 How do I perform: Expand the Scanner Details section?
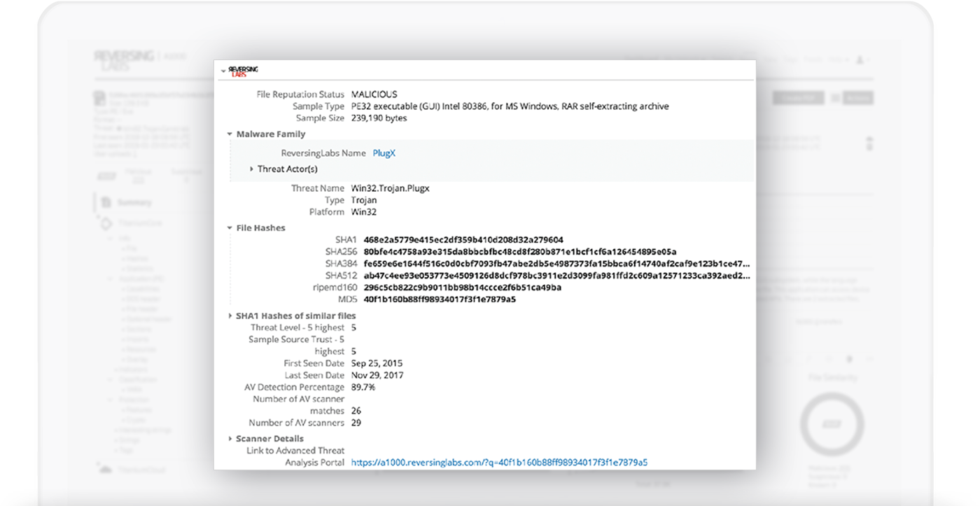pos(230,439)
